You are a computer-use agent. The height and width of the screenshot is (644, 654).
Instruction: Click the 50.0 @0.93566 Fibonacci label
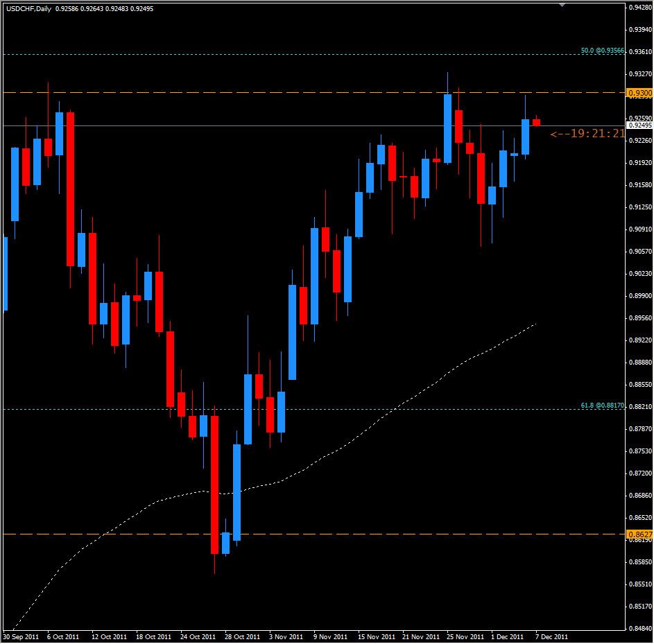[x=603, y=51]
